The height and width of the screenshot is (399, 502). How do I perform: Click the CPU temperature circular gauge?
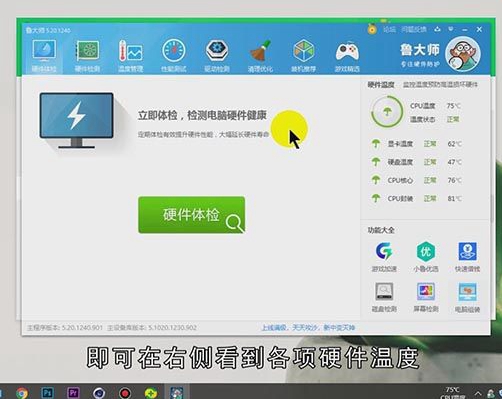click(387, 112)
